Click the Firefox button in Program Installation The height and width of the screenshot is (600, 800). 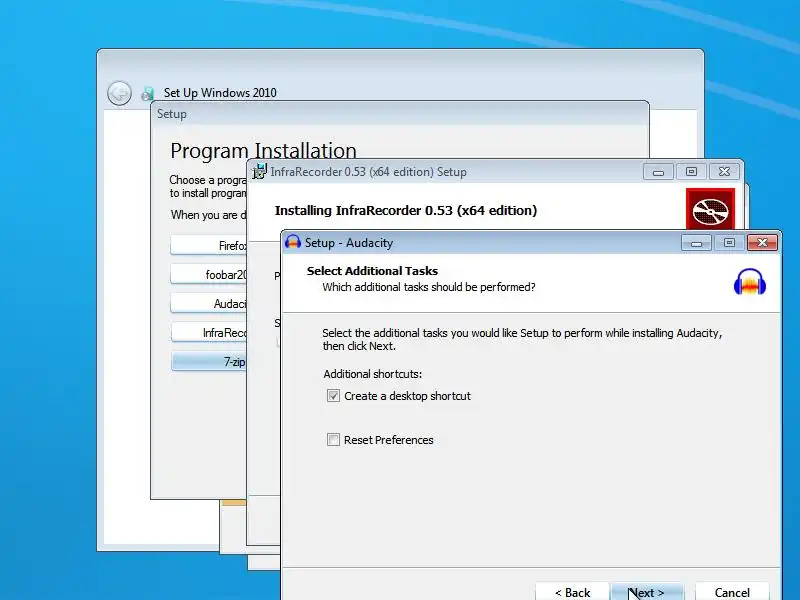208,245
